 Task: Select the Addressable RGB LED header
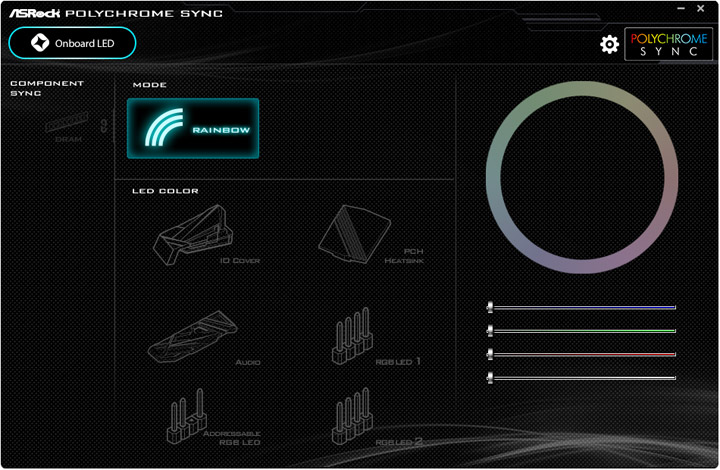[x=213, y=417]
